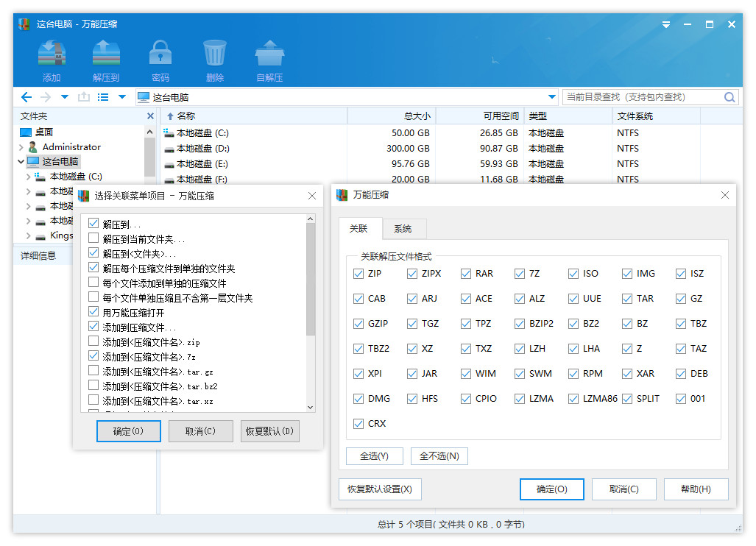Click the context menu list vertical scrollbar
756x546 pixels.
310,280
